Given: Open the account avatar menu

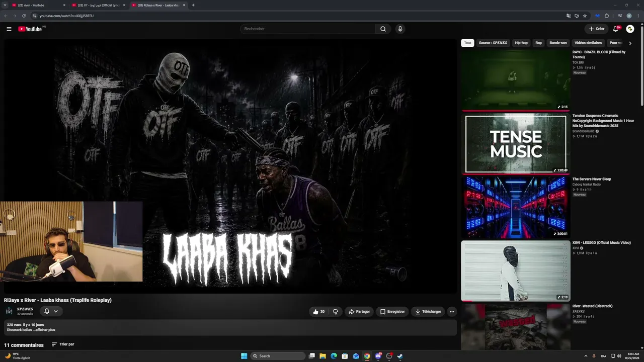Looking at the screenshot, I should (x=630, y=29).
